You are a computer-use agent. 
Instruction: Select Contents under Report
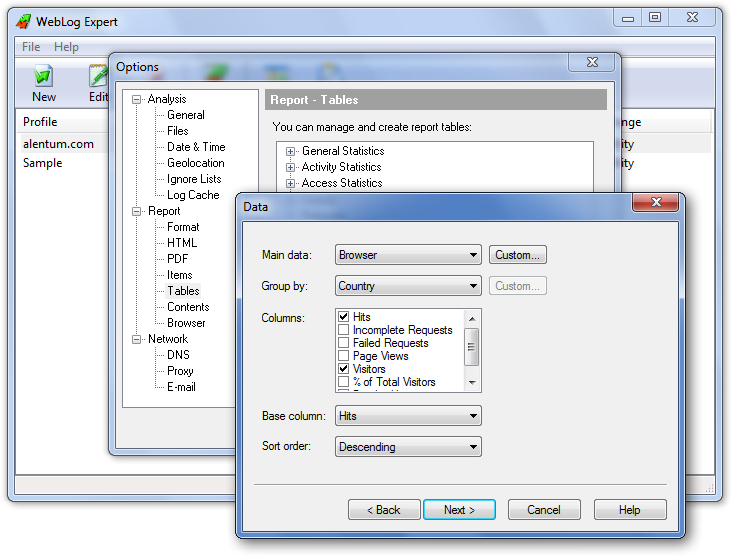pyautogui.click(x=189, y=307)
